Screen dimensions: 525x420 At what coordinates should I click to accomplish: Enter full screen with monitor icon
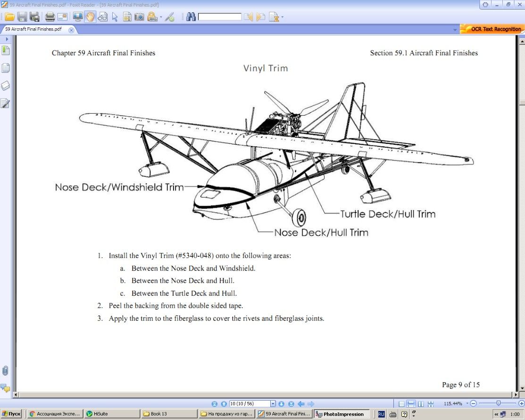[x=78, y=17]
